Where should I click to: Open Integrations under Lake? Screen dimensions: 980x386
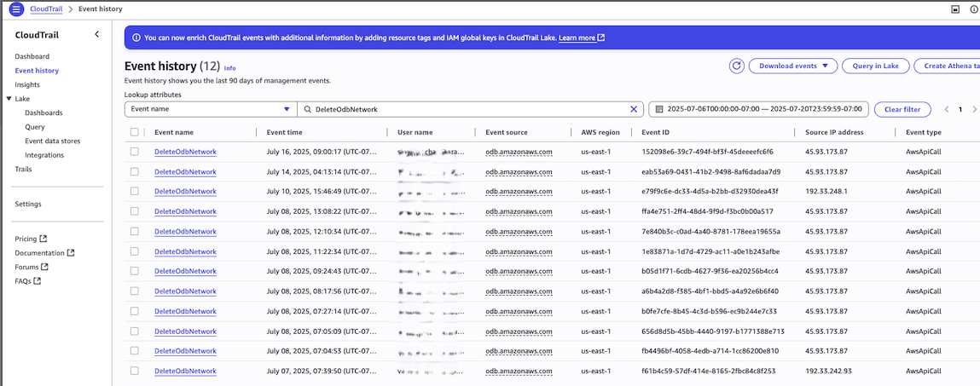[x=44, y=155]
